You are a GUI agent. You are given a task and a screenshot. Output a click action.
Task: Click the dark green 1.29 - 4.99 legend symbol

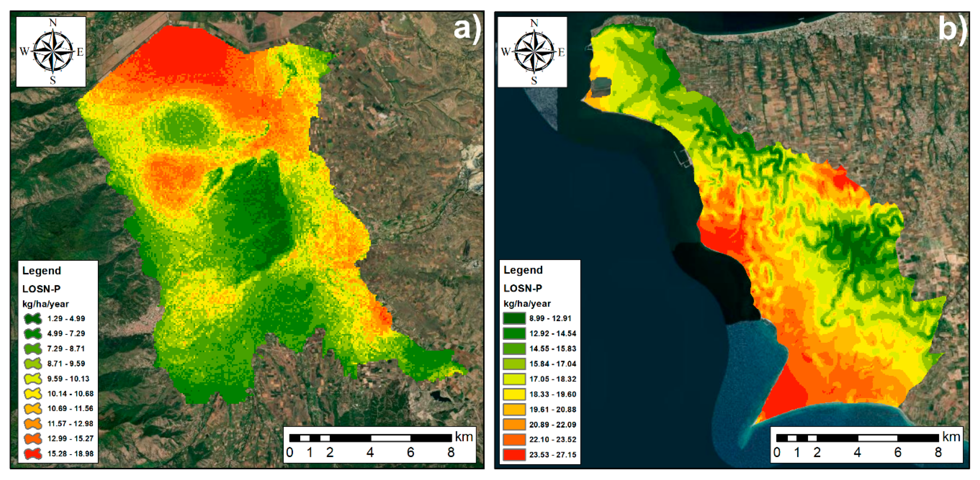33,318
